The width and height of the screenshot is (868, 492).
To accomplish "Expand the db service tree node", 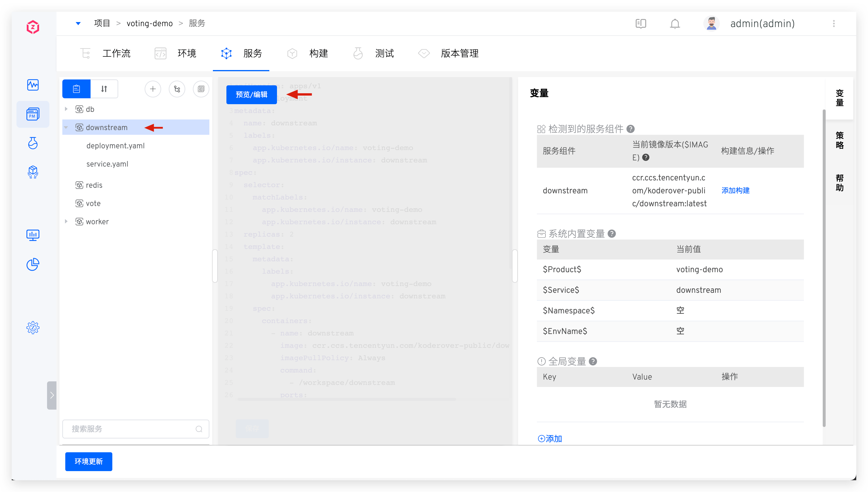I will point(66,109).
